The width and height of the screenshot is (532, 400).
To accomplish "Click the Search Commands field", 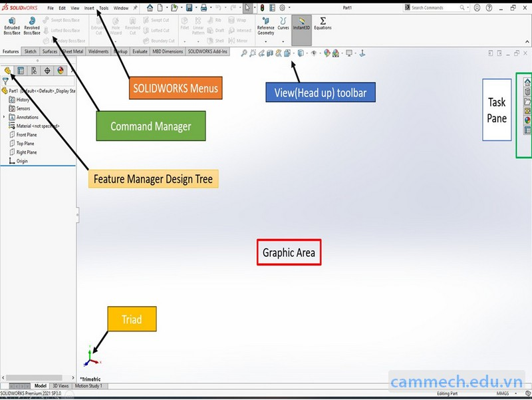I will pos(434,7).
